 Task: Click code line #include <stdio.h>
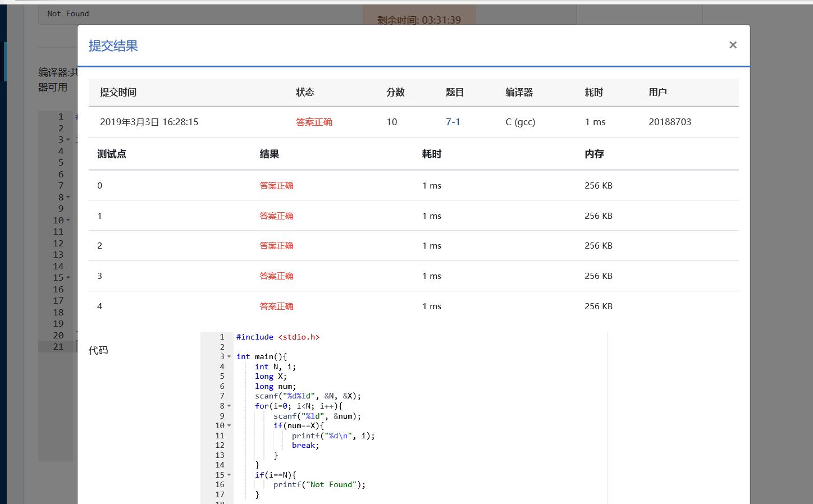278,337
